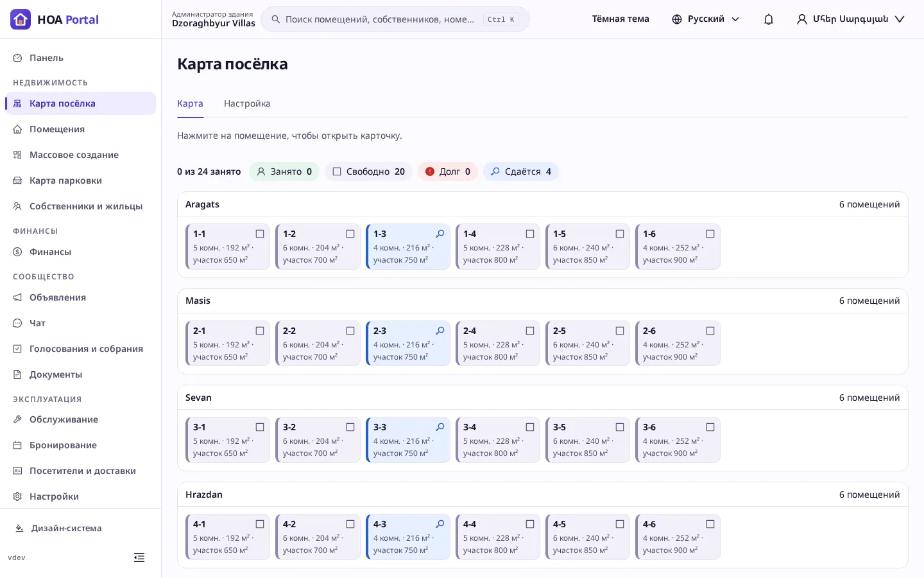The image size is (924, 578).
Task: Click the magnifier icon on unit 1-3
Action: tap(440, 234)
